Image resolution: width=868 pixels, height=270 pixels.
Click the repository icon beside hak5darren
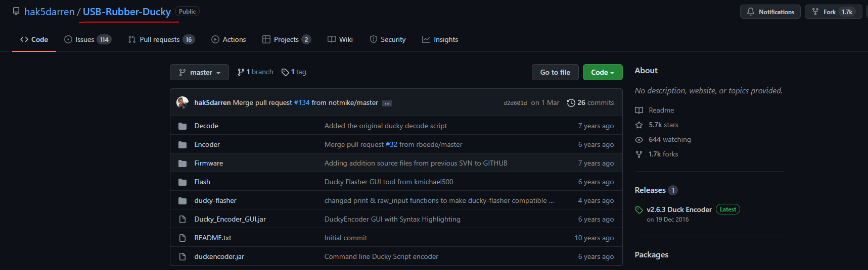(16, 11)
